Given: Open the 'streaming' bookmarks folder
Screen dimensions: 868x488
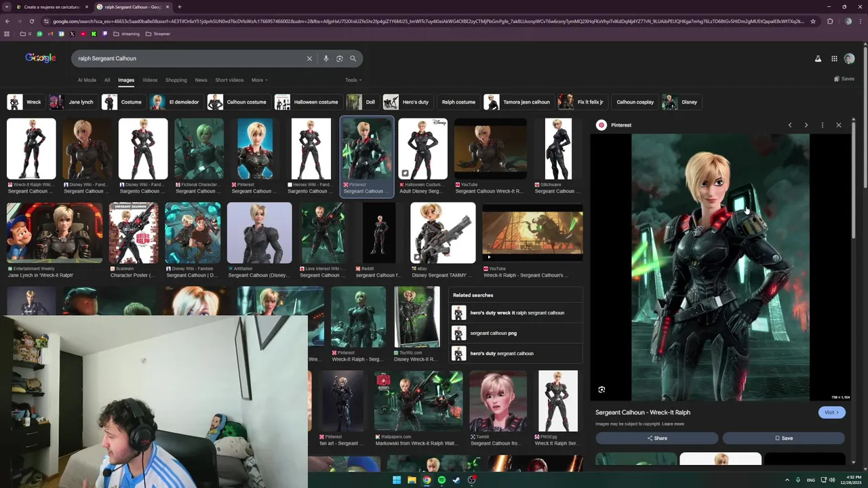Looking at the screenshot, I should [127, 34].
